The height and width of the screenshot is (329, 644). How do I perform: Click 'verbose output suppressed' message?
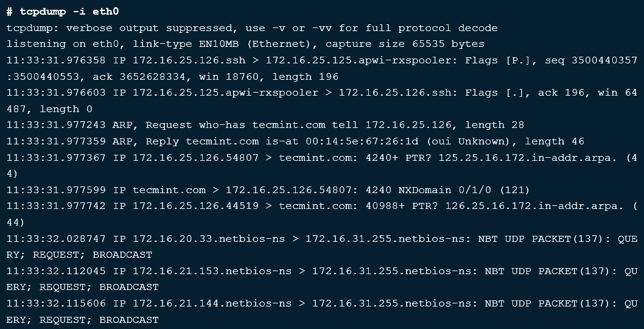click(x=149, y=29)
